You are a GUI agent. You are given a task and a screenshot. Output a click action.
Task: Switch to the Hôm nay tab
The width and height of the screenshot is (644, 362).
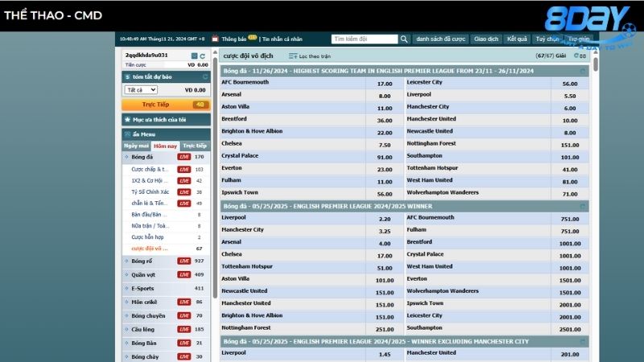pos(165,146)
